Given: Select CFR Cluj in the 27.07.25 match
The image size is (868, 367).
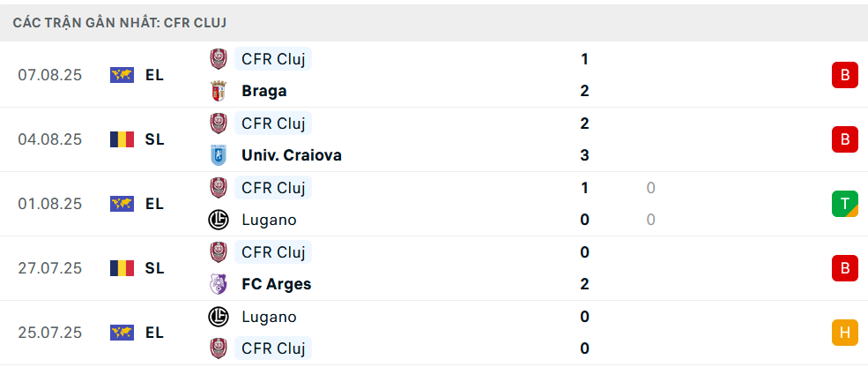Looking at the screenshot, I should click(273, 252).
